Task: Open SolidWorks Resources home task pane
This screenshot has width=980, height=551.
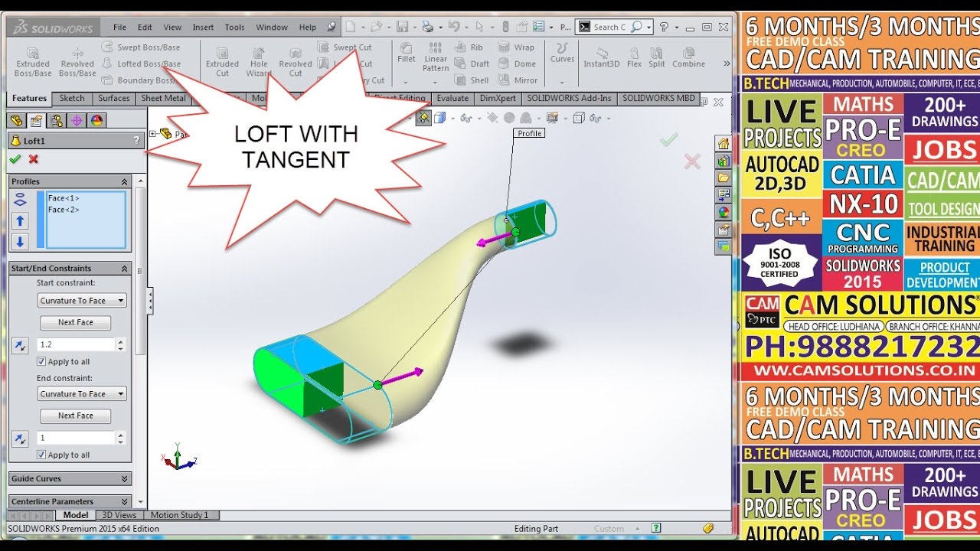Action: coord(723,144)
